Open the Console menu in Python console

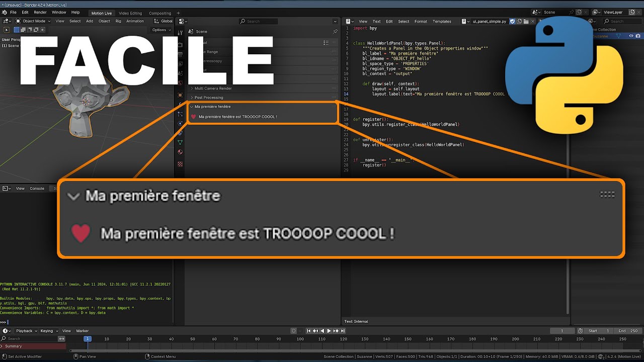click(x=37, y=189)
